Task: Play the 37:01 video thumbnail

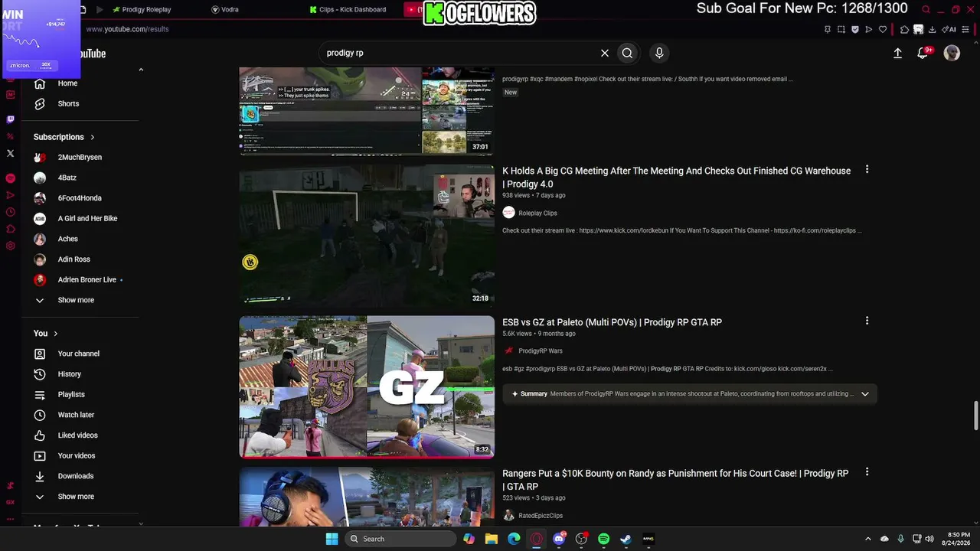Action: click(x=367, y=110)
